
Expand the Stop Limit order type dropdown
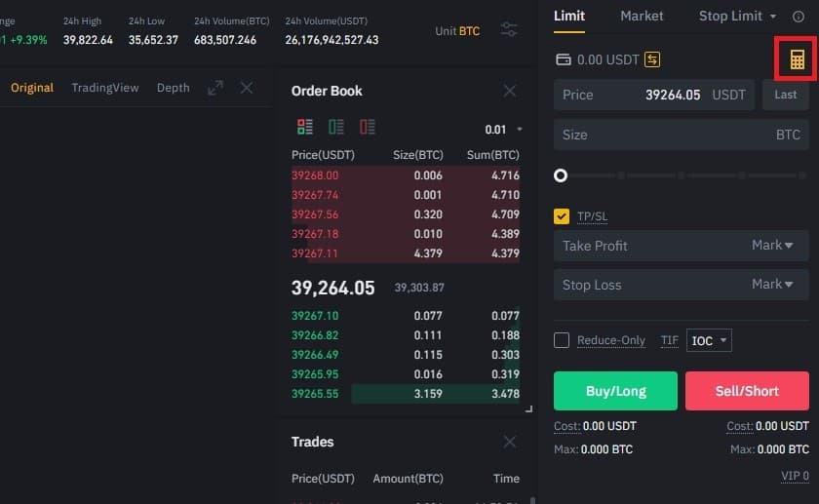point(737,17)
